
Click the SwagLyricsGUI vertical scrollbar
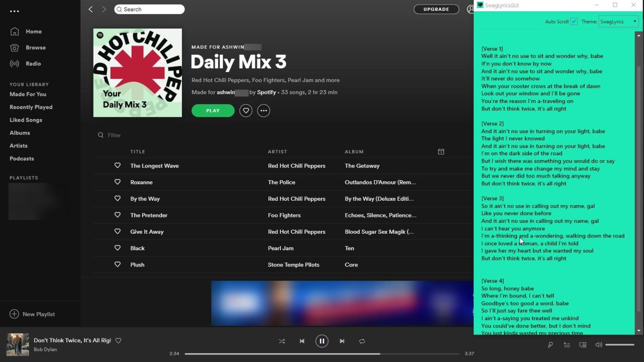[639, 189]
